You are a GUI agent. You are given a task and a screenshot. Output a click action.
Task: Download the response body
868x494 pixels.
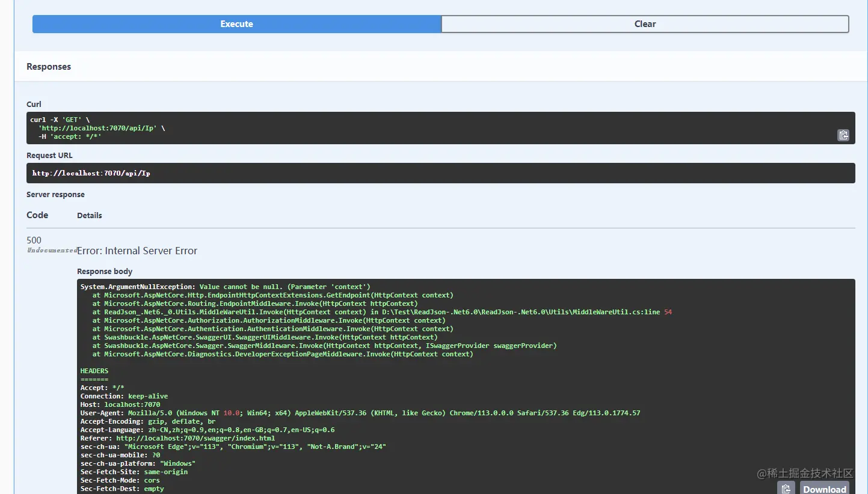(824, 489)
